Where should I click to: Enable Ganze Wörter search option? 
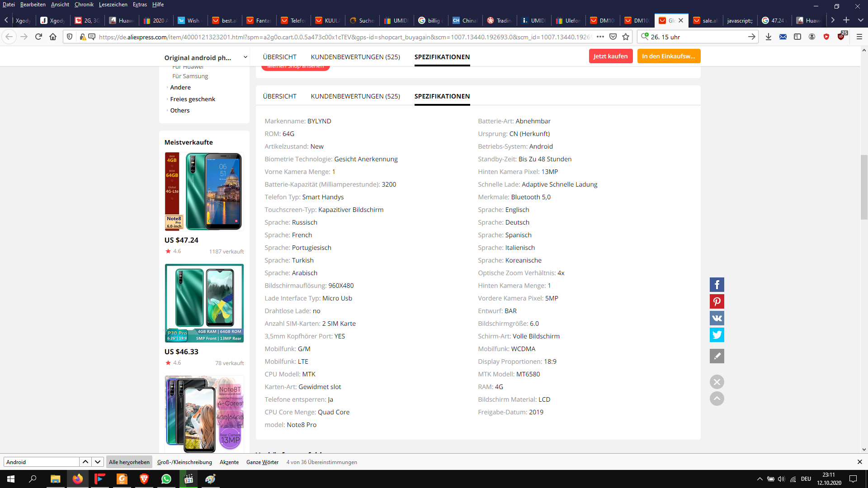tap(262, 462)
